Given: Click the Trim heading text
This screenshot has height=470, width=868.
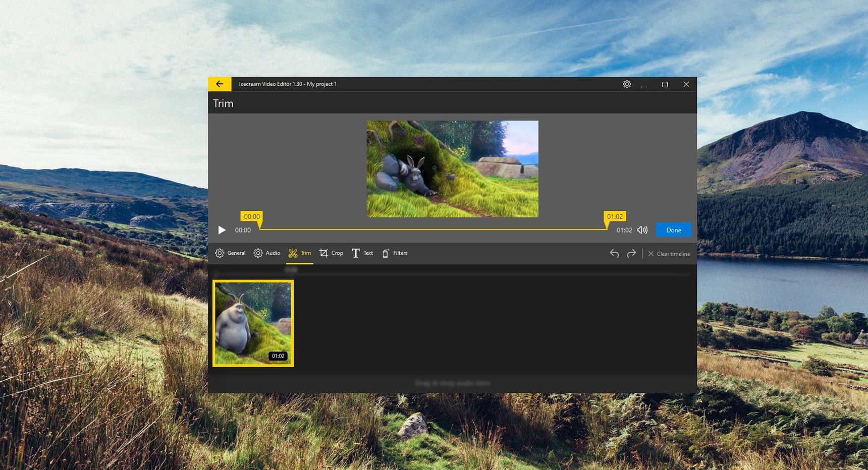Looking at the screenshot, I should 223,103.
